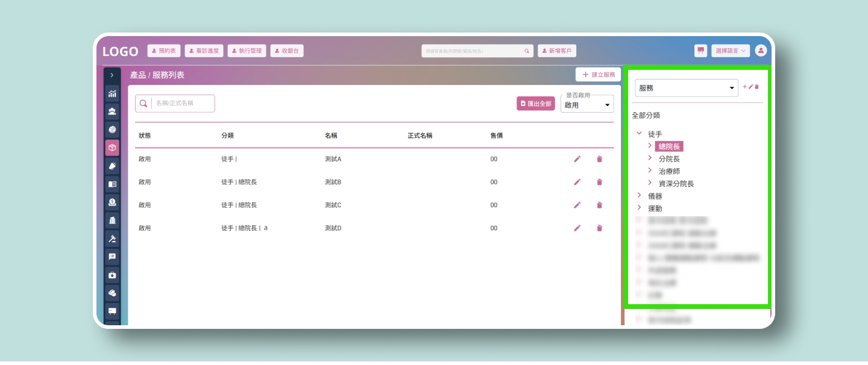
Task: Expand the left sidebar with arrow
Action: tap(112, 75)
